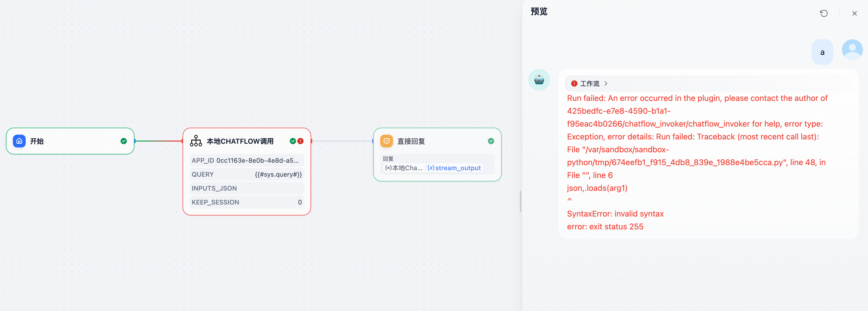The image size is (868, 311).
Task: Click the user message bubble "a"
Action: click(x=822, y=52)
